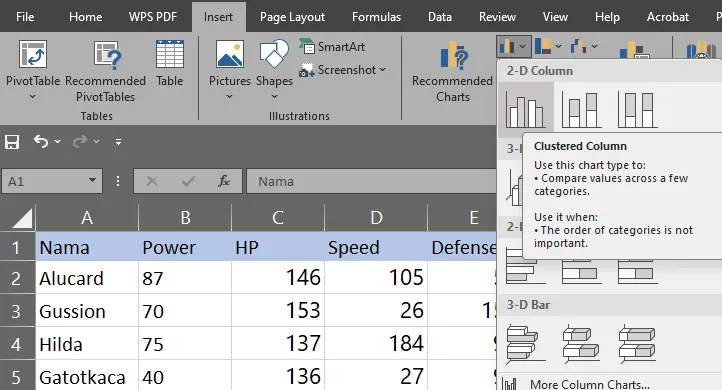Select the Power value 87
This screenshot has width=722, height=390.
click(185, 279)
